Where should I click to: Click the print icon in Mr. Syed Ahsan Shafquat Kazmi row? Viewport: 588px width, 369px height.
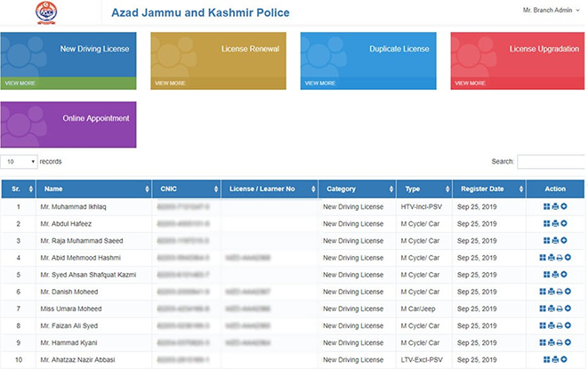[555, 275]
